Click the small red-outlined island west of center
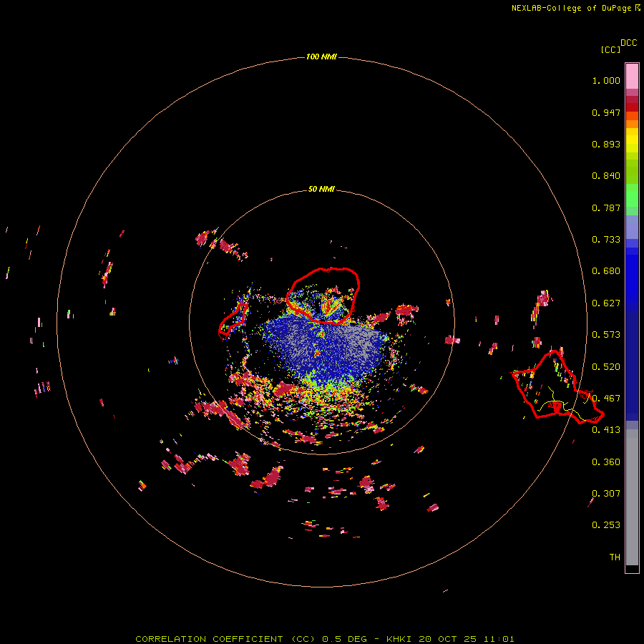Image resolution: width=644 pixels, height=644 pixels. pos(233,321)
